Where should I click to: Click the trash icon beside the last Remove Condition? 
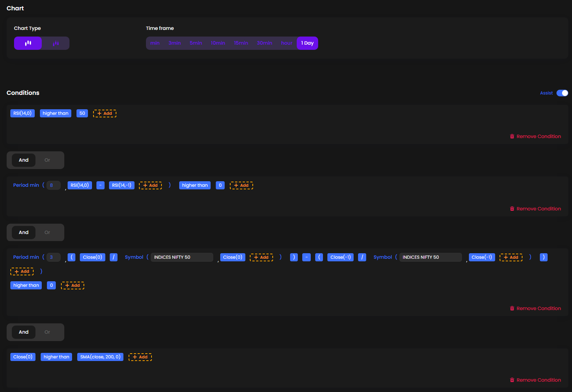512,380
